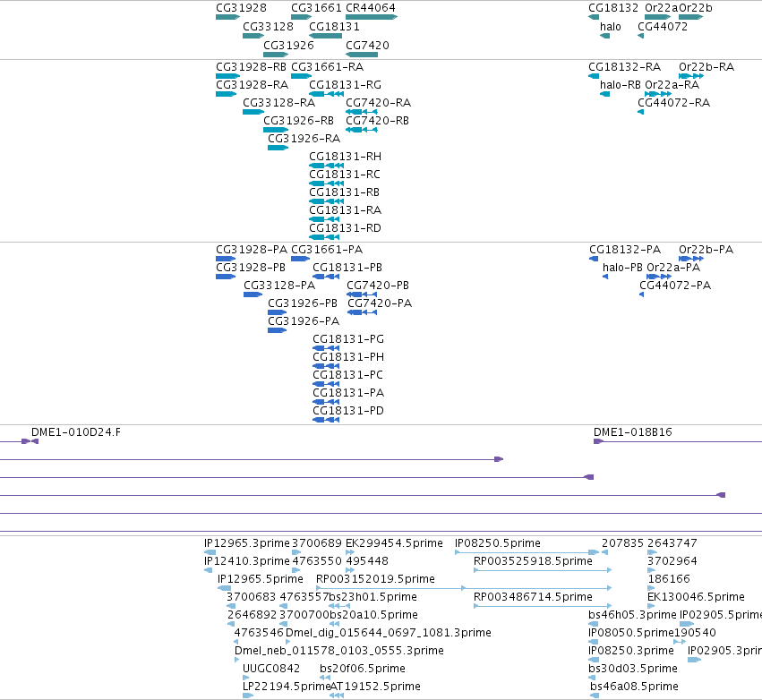Click protein CG7420-PA

[x=362, y=312]
